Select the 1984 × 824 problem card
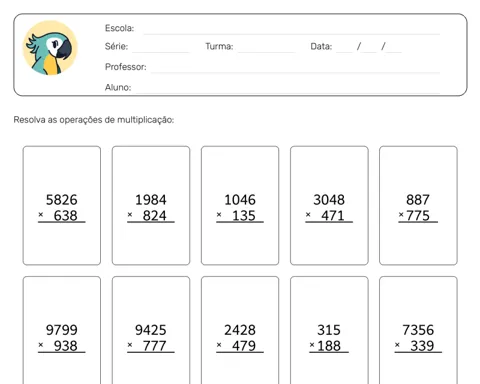 tap(151, 205)
